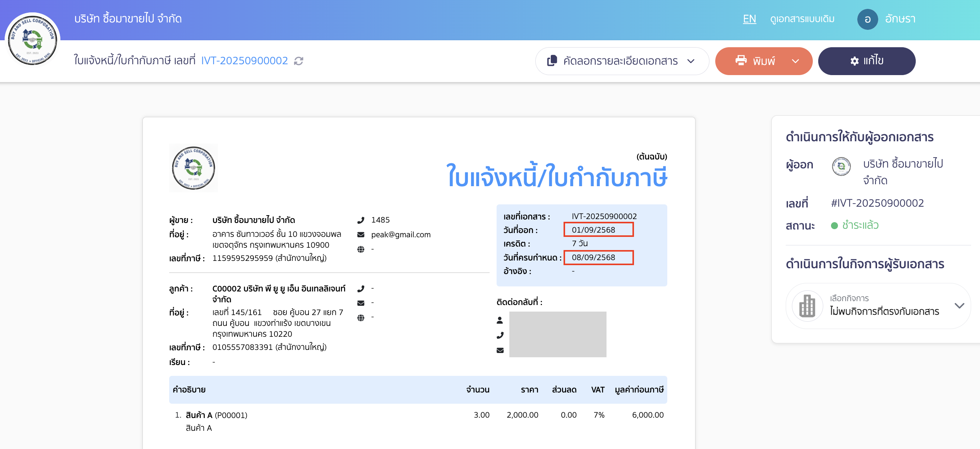This screenshot has width=980, height=449.
Task: Expand the คัดลอกรายละเอียดเอกสาร dropdown chevron
Action: tap(691, 61)
